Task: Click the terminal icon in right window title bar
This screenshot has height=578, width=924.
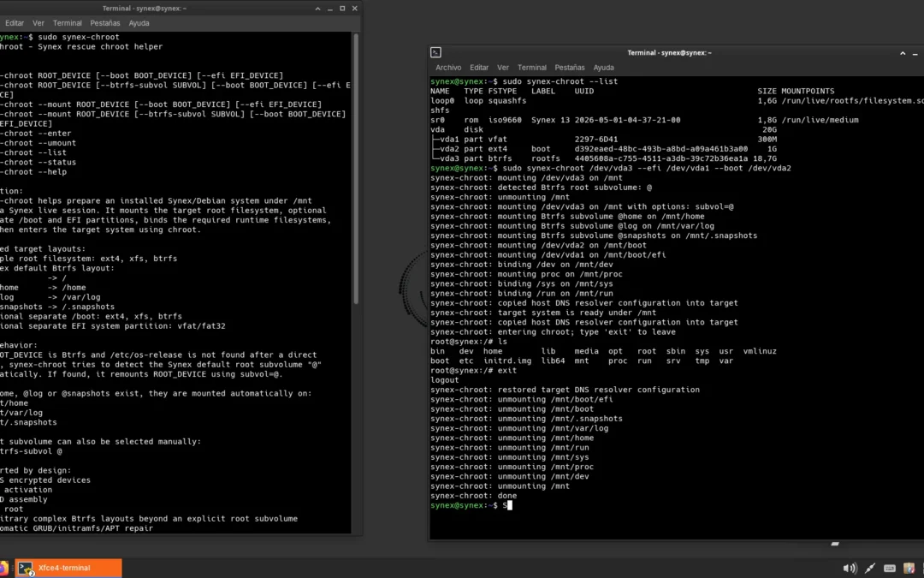Action: click(x=435, y=52)
